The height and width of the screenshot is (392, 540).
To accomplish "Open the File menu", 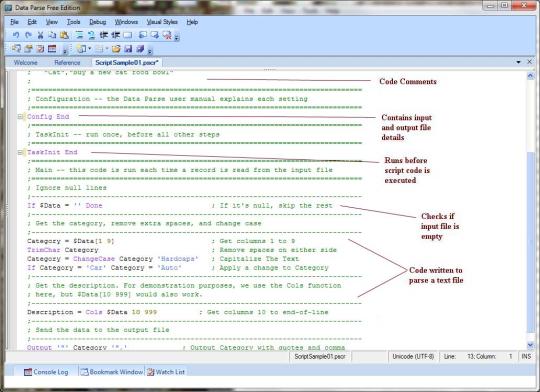I will coord(14,22).
